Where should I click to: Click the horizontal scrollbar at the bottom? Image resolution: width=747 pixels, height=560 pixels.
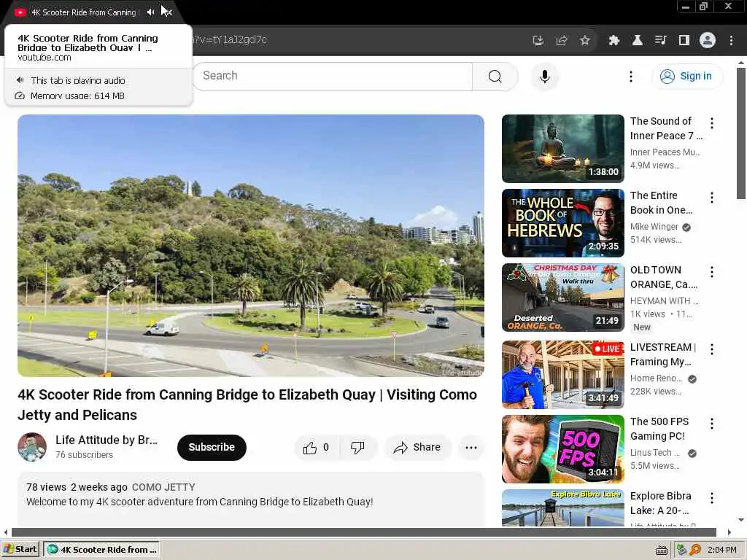[363, 532]
